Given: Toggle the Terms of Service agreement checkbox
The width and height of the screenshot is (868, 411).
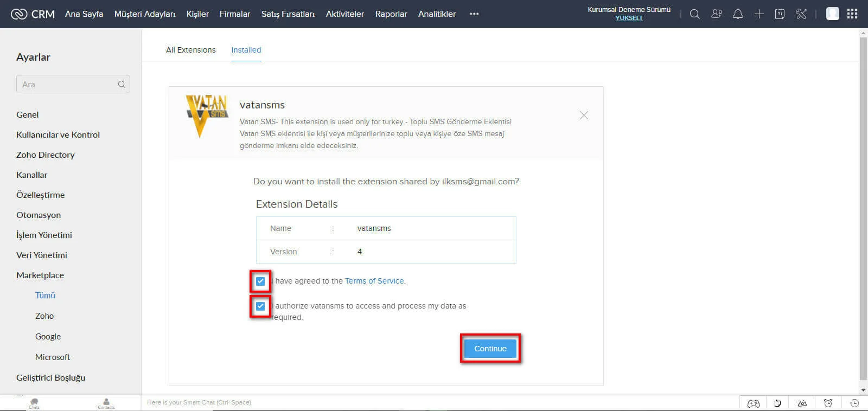Looking at the screenshot, I should pyautogui.click(x=260, y=281).
